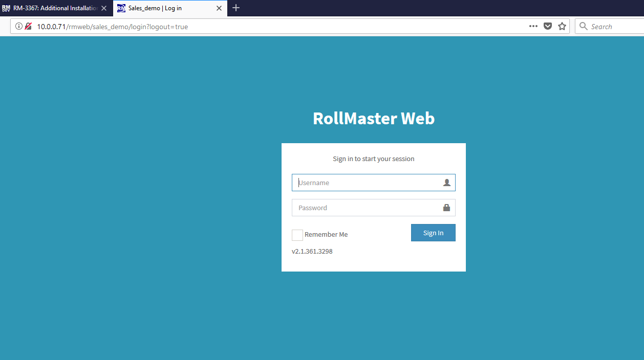Viewport: 644px width, 360px height.
Task: Click the Sales_demo tab favicon
Action: tap(121, 8)
